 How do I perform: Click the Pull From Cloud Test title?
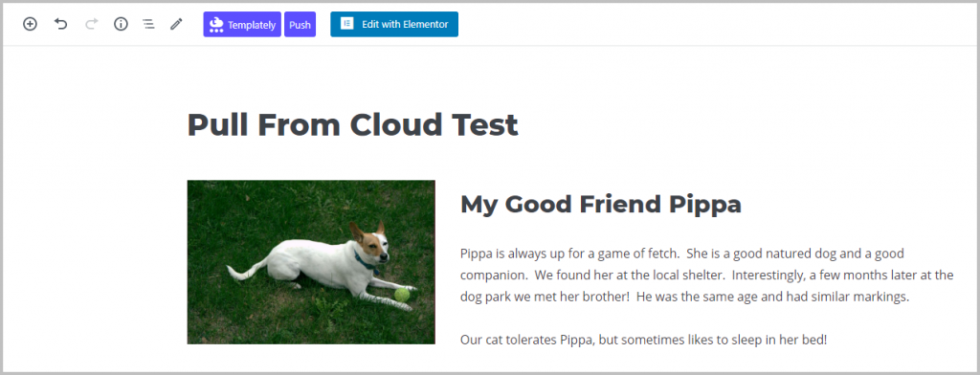click(x=352, y=124)
